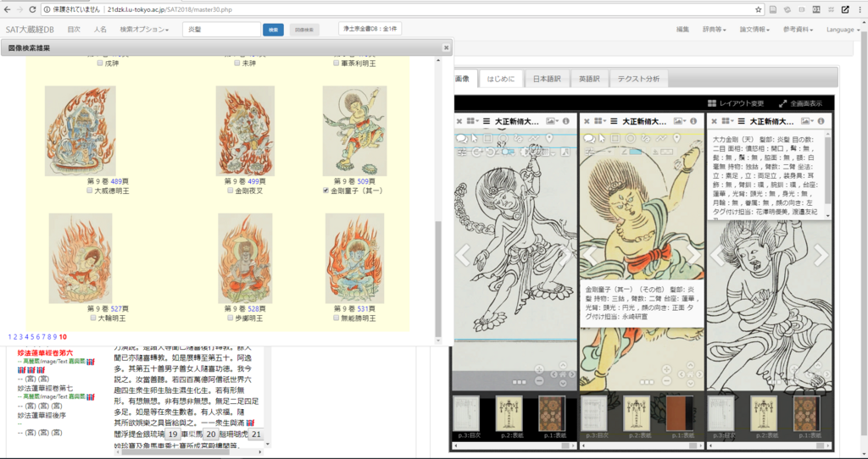Check the 大輪明王 checkbox
The width and height of the screenshot is (868, 459).
[x=93, y=318]
